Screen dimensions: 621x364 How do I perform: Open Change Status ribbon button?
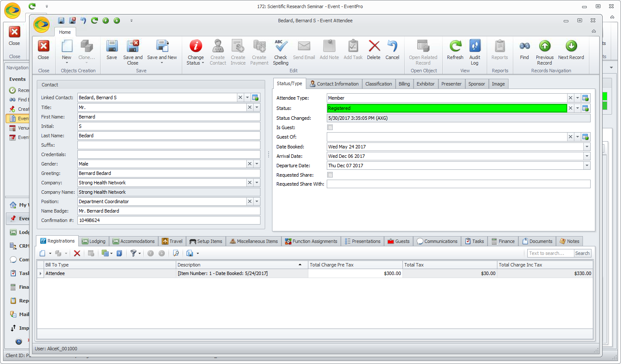coord(195,52)
